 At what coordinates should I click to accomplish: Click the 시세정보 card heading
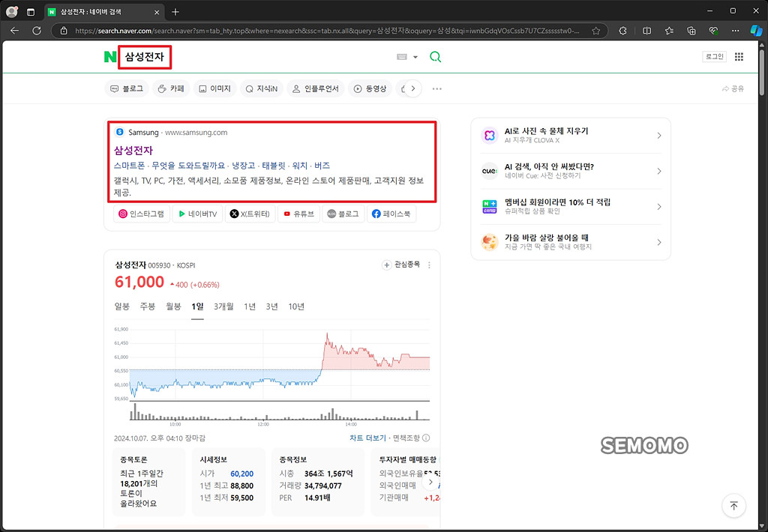[213, 459]
